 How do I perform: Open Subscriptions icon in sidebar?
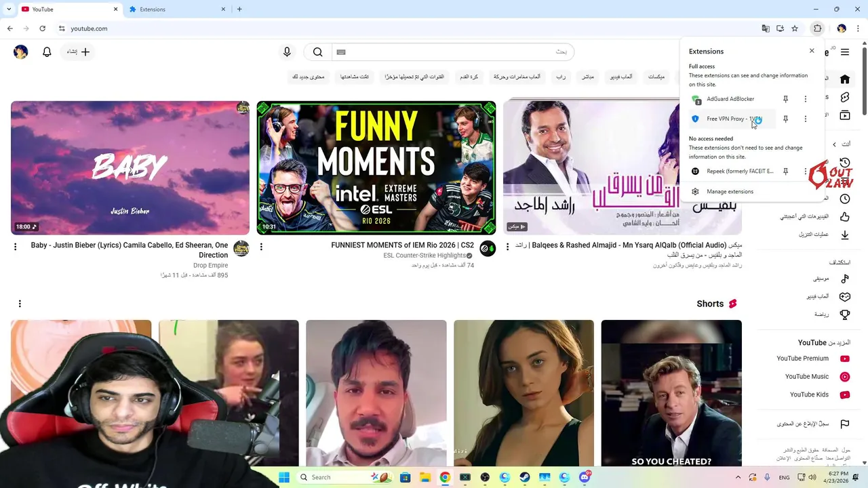click(x=845, y=116)
